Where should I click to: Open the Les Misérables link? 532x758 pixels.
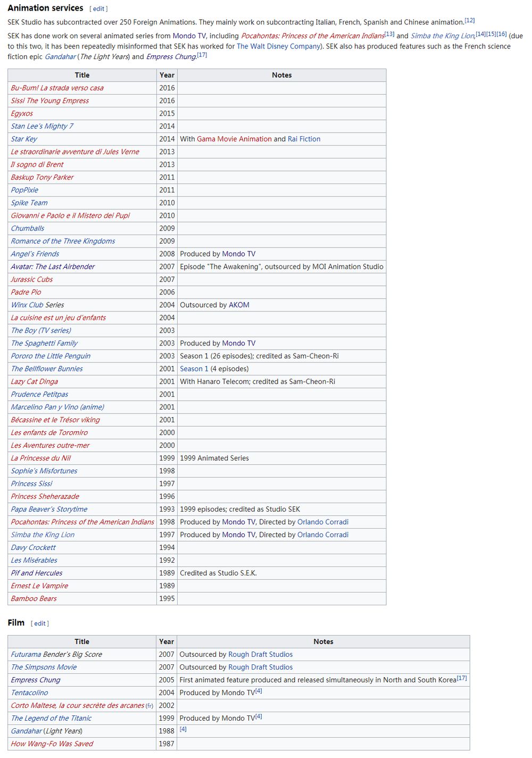click(34, 561)
